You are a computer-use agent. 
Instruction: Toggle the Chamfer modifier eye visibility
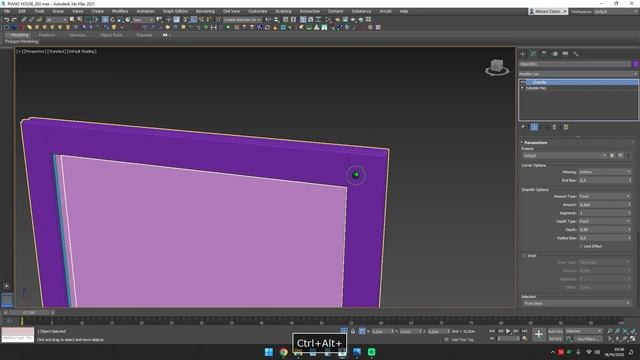coord(524,82)
